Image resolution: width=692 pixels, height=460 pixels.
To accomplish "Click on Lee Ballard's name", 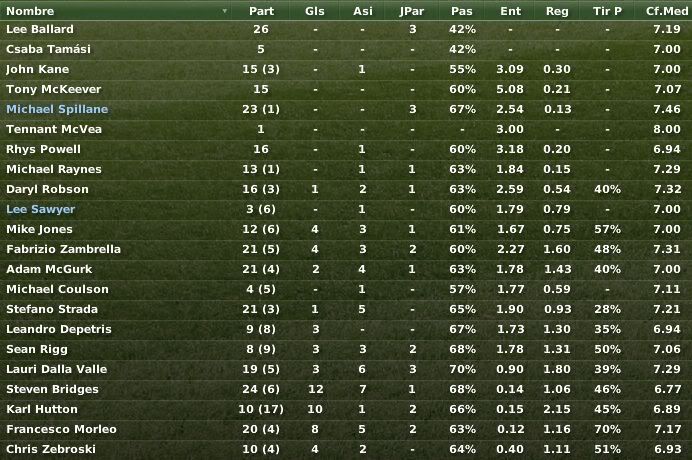I will 40,29.
